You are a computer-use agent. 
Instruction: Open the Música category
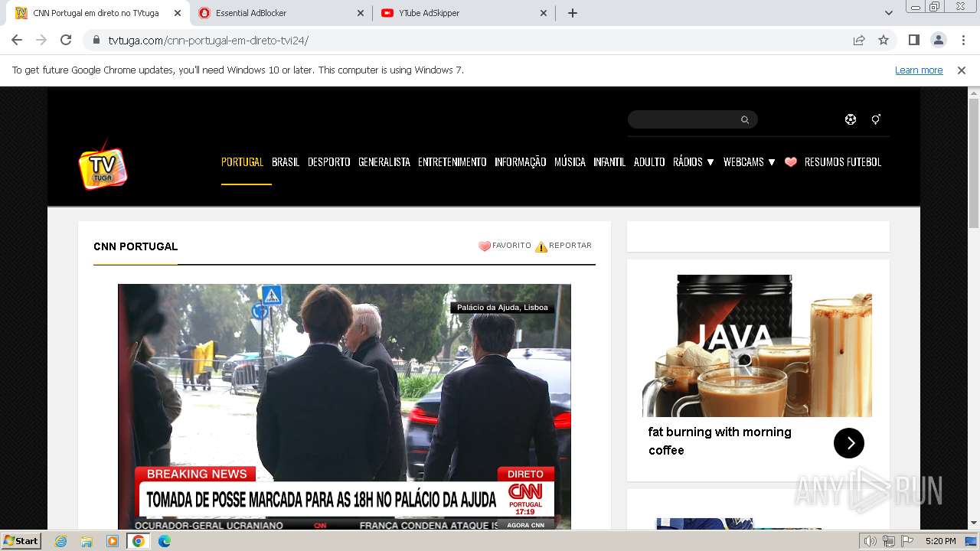coord(570,162)
